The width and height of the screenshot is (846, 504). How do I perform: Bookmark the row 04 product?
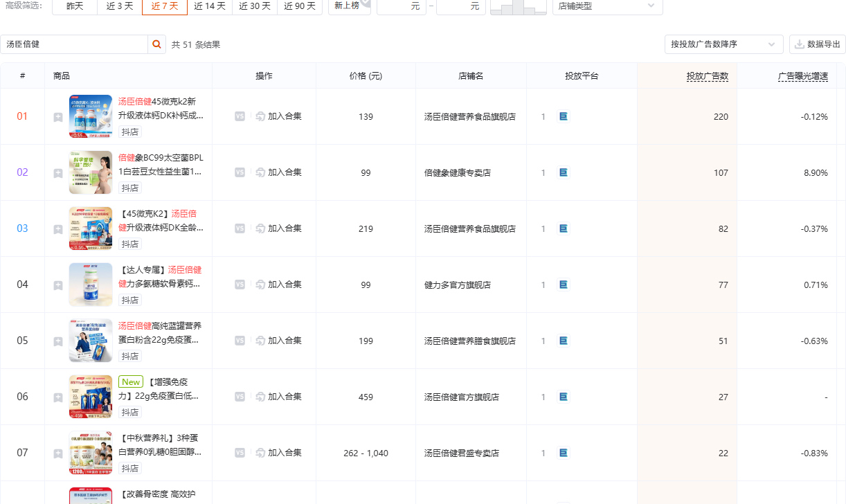pyautogui.click(x=58, y=285)
